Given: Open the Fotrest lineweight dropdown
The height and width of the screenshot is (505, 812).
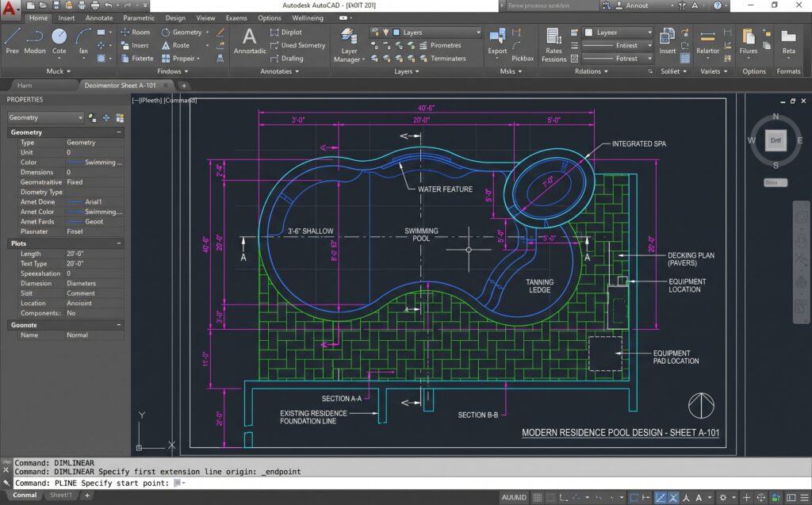Looking at the screenshot, I should click(x=618, y=59).
